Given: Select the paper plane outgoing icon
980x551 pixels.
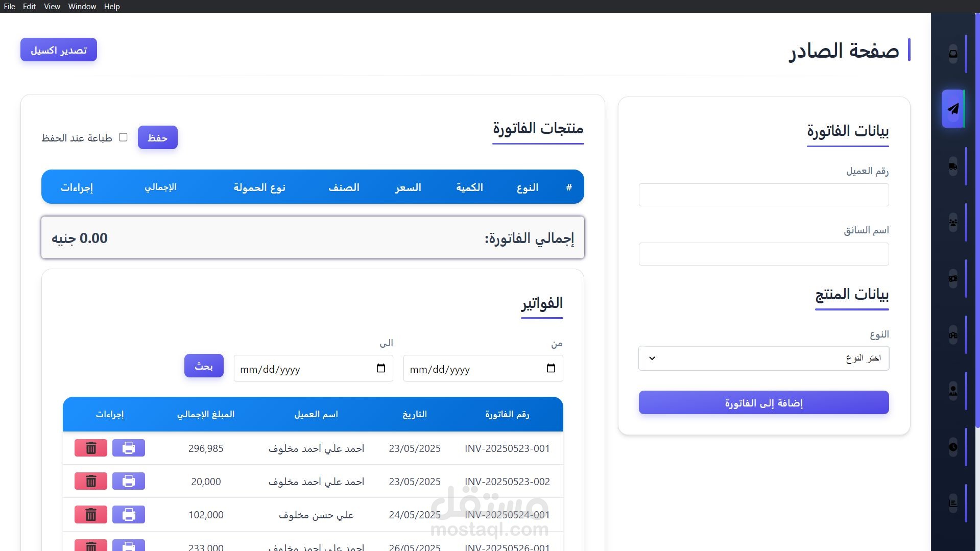Looking at the screenshot, I should pos(953,109).
